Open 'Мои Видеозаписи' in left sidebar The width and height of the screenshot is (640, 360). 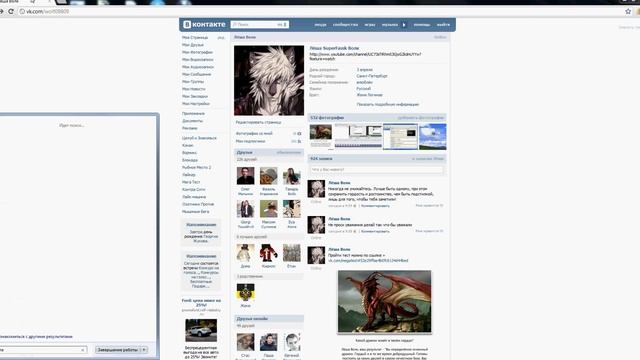click(x=198, y=60)
